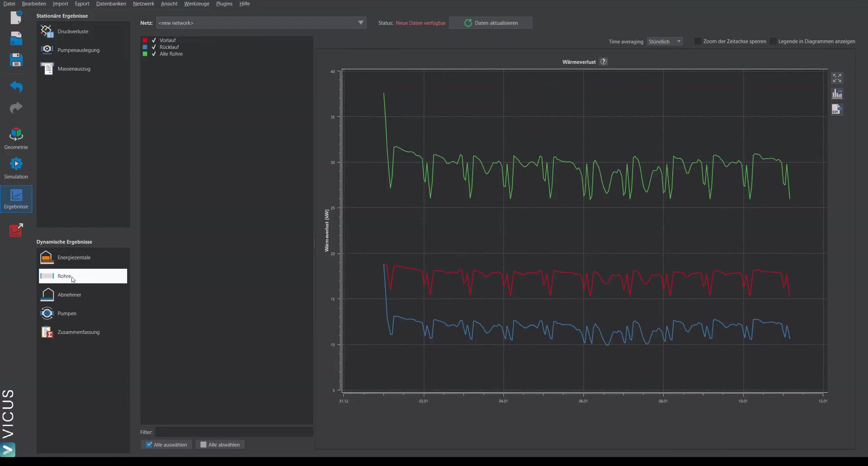Click the open project folder icon

pos(16,38)
